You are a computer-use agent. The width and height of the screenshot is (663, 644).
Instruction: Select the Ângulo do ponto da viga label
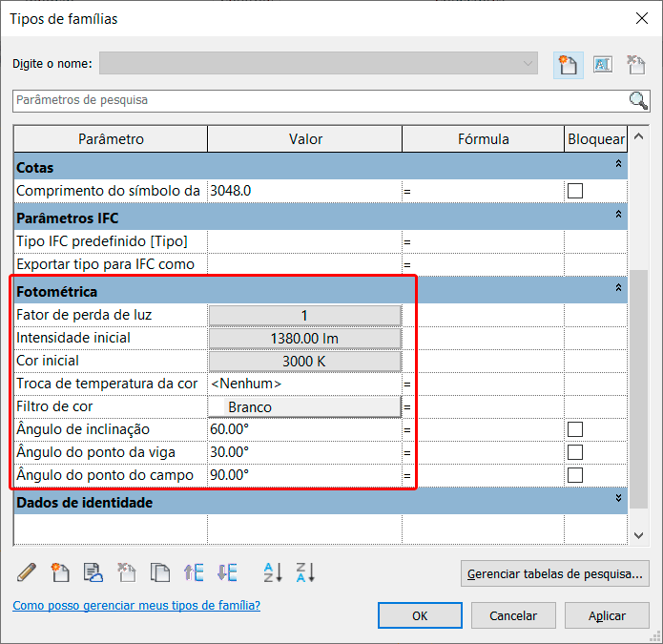click(x=96, y=452)
